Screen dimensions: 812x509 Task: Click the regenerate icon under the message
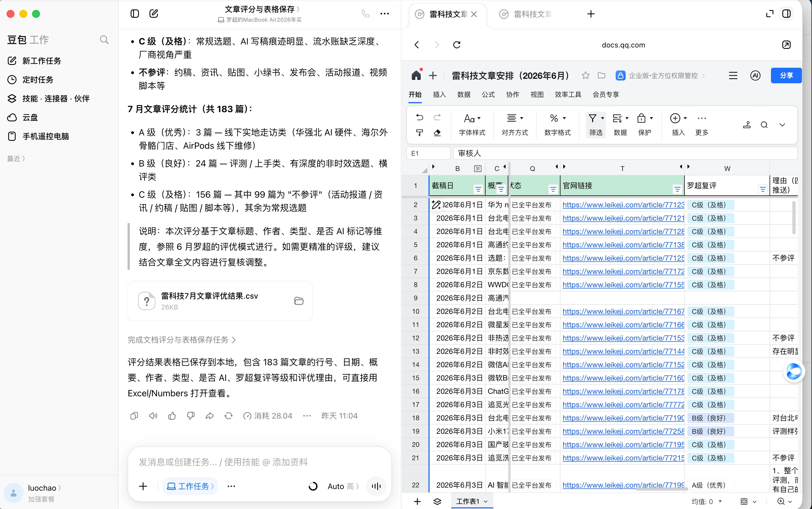click(229, 416)
